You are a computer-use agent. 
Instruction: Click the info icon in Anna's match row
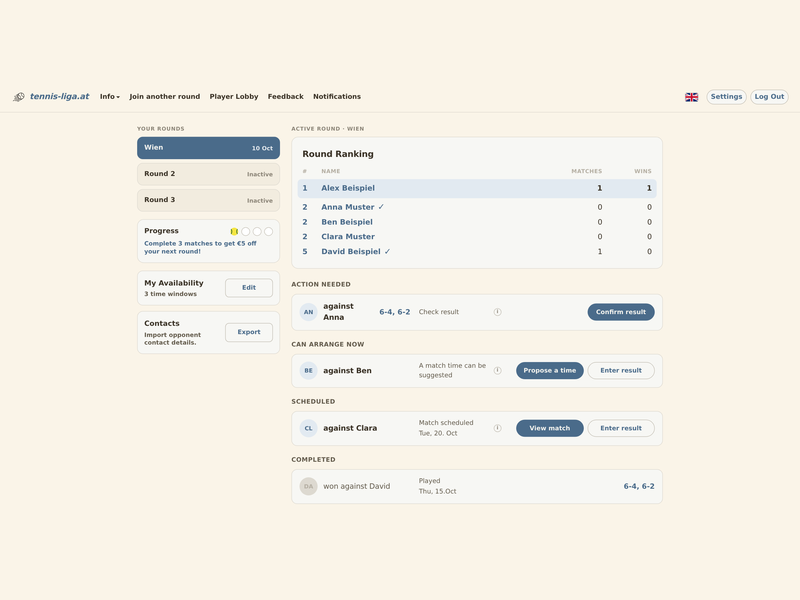497,312
